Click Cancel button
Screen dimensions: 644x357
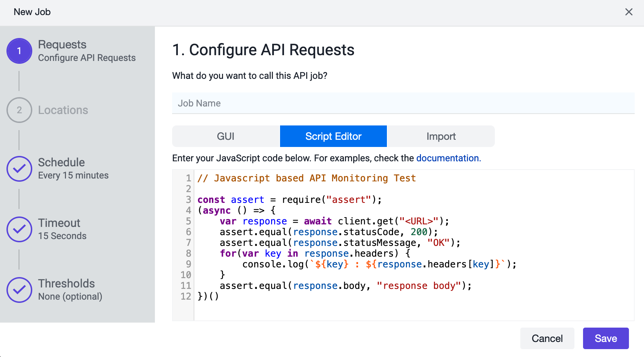pos(547,338)
